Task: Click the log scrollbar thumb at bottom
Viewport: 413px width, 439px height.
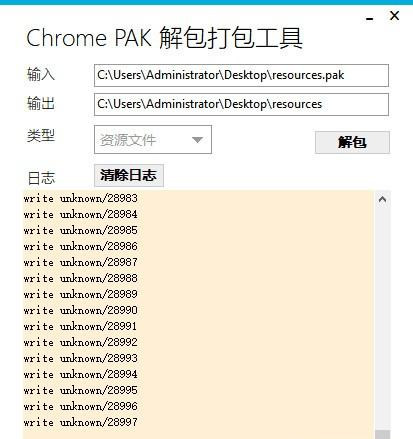Action: coord(382,435)
